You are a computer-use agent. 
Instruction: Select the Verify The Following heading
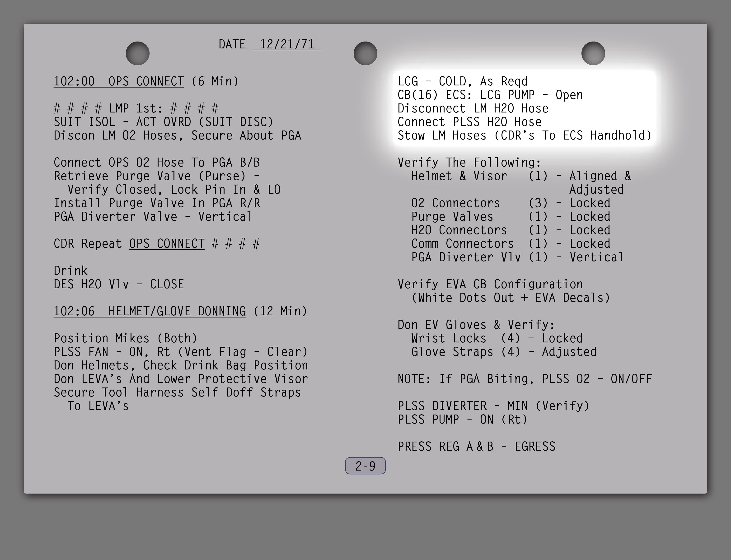click(x=469, y=162)
